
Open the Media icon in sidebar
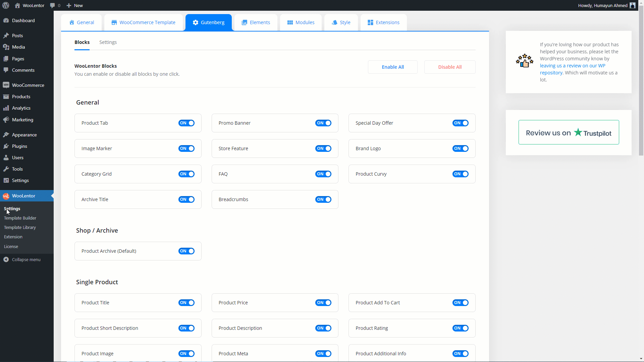click(x=6, y=47)
